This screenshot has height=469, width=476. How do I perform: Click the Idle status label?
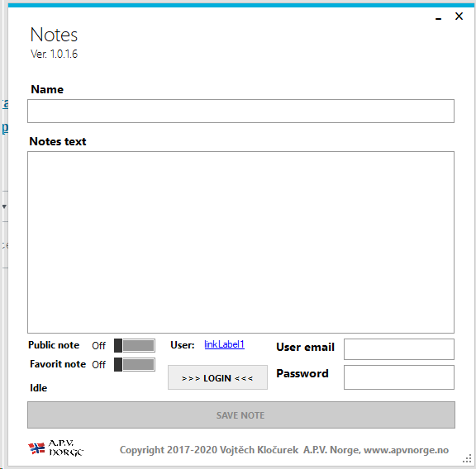(x=39, y=388)
